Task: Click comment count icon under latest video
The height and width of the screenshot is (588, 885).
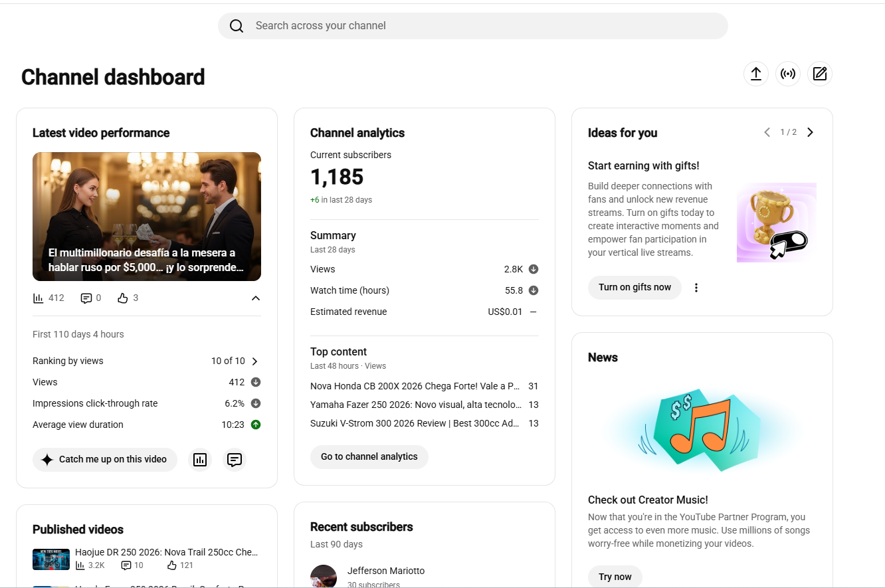Action: pyautogui.click(x=86, y=298)
